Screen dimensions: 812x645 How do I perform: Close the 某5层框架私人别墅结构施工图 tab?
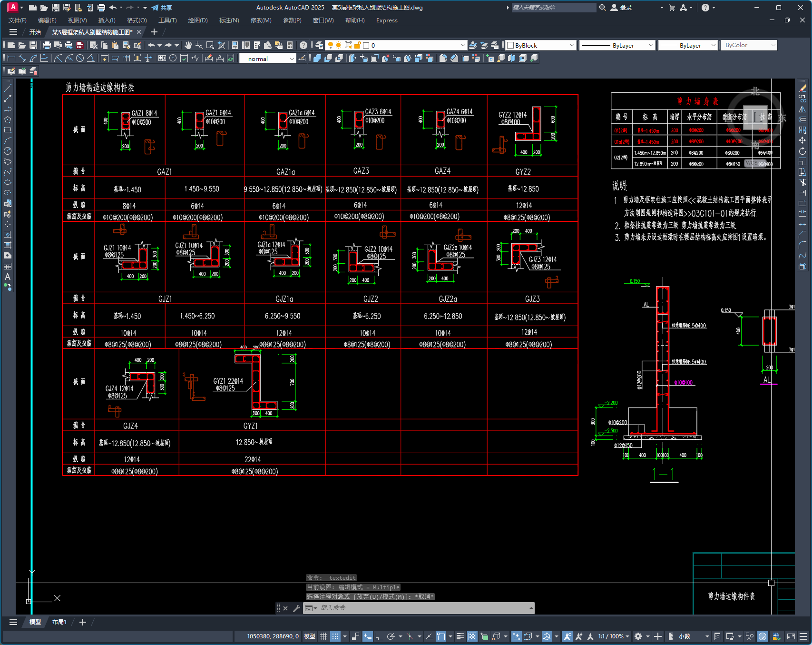click(139, 32)
